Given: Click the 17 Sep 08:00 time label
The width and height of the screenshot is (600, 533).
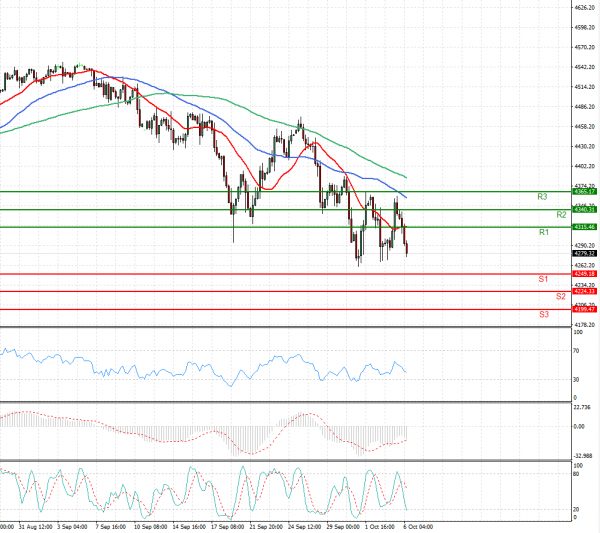Looking at the screenshot, I should (x=228, y=527).
